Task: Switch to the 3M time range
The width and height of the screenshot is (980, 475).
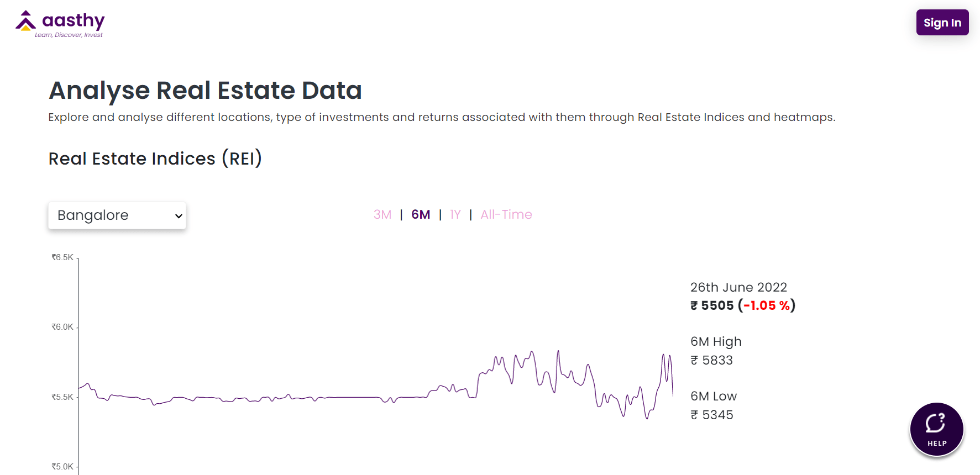Action: tap(382, 214)
